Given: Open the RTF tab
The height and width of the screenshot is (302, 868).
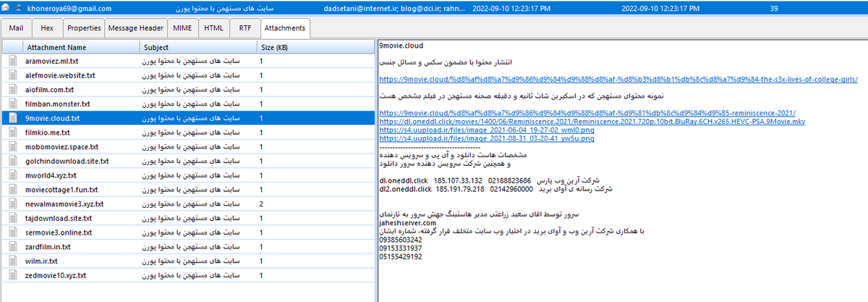Looking at the screenshot, I should 244,28.
